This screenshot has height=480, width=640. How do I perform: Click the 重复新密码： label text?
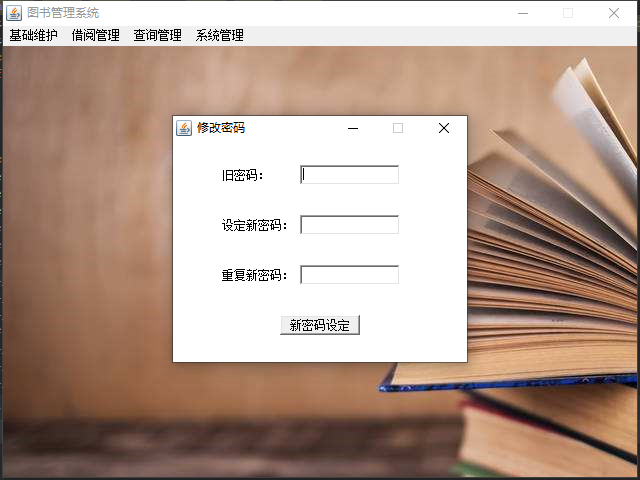click(x=255, y=276)
